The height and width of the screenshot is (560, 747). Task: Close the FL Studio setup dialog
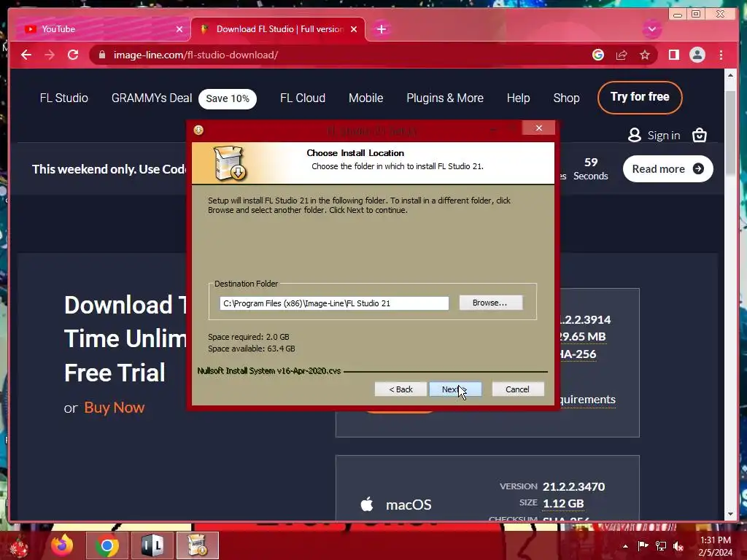[x=539, y=128]
